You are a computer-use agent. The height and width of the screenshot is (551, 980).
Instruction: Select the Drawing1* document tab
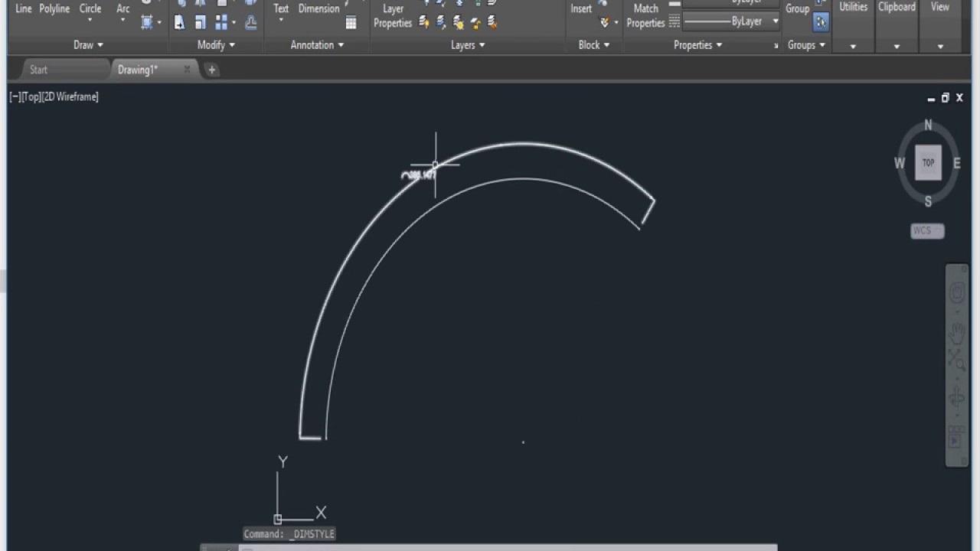pos(138,70)
